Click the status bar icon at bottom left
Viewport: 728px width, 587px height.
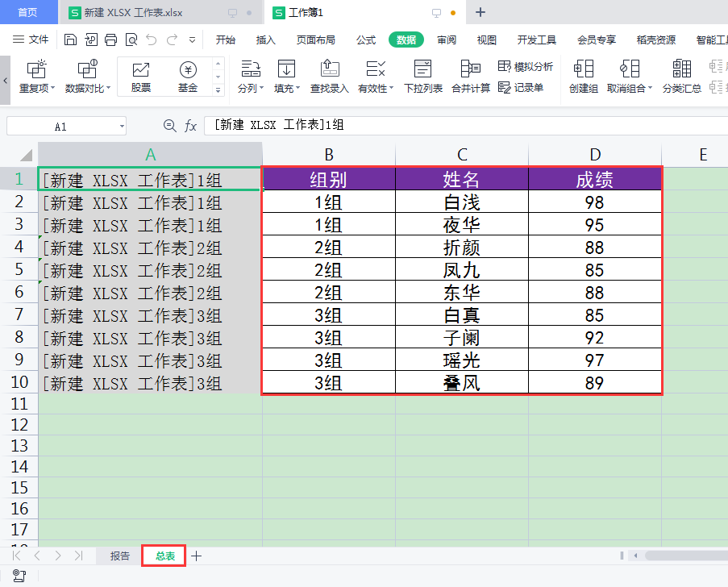19,576
